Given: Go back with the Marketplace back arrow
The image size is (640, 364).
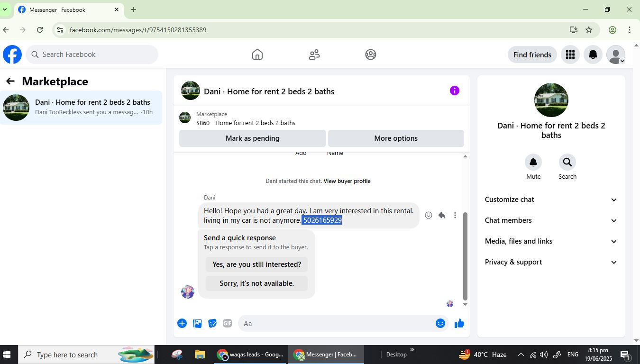Looking at the screenshot, I should (10, 82).
